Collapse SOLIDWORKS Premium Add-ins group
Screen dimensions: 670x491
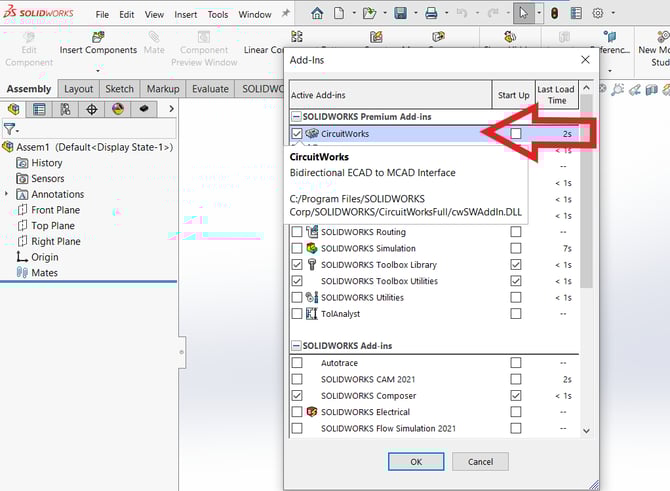[296, 117]
